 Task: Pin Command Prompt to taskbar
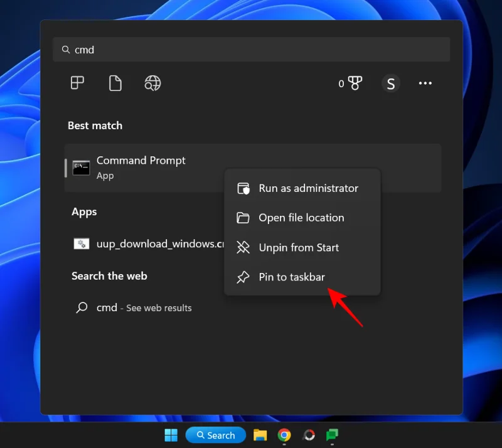click(x=292, y=277)
